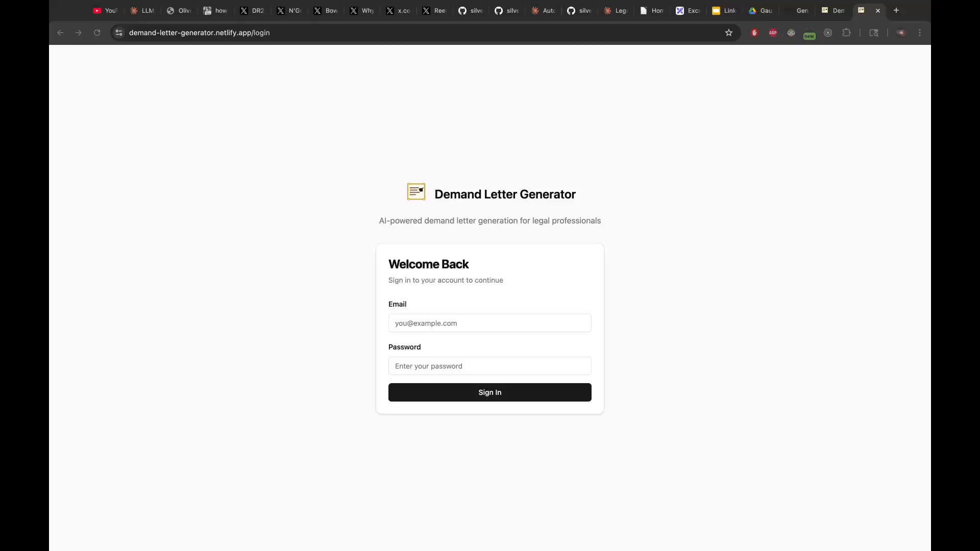The image size is (980, 551).
Task: Open site settings via the address bar tune icon
Action: click(118, 33)
